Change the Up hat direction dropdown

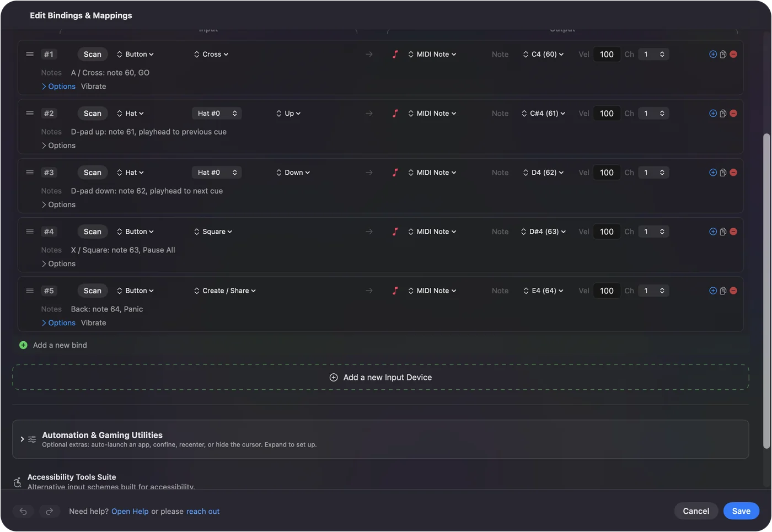pos(288,113)
